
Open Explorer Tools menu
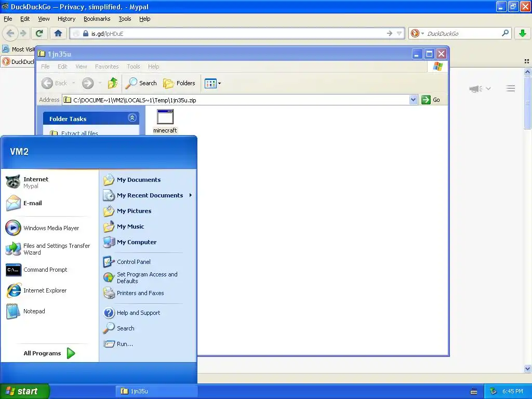coord(134,66)
